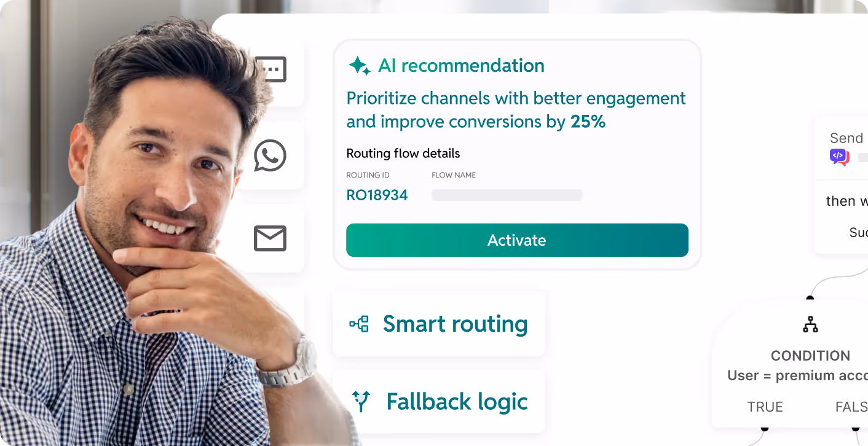Click the Smart routing flow icon
This screenshot has height=446, width=868.
pyautogui.click(x=359, y=324)
